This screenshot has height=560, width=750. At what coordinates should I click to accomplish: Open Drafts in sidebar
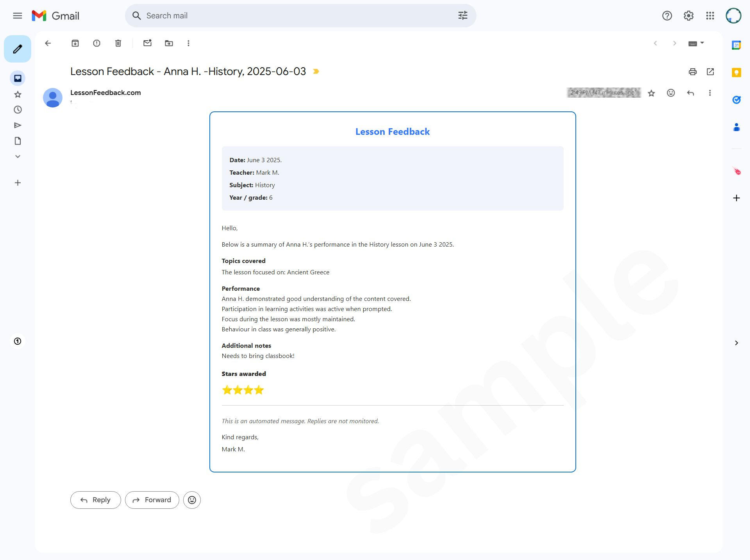pos(18,141)
